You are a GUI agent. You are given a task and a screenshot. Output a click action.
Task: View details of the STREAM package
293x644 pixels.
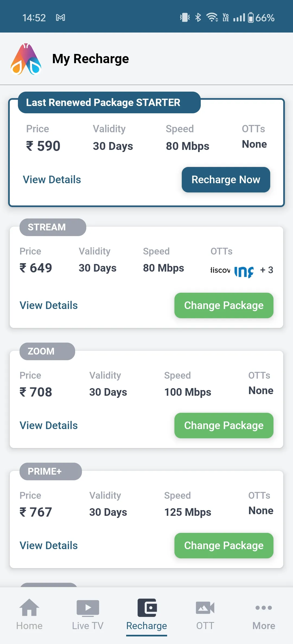point(49,305)
